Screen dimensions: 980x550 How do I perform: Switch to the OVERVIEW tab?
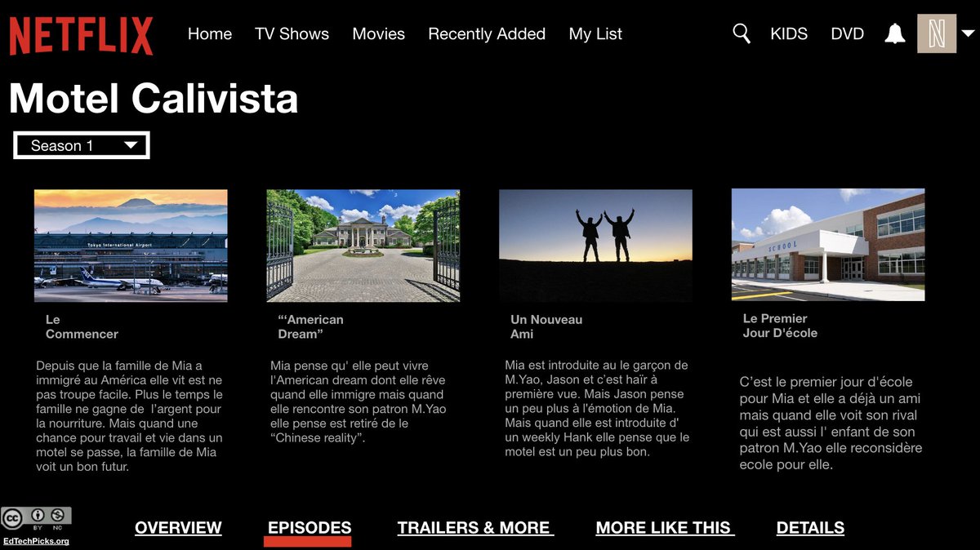[178, 528]
